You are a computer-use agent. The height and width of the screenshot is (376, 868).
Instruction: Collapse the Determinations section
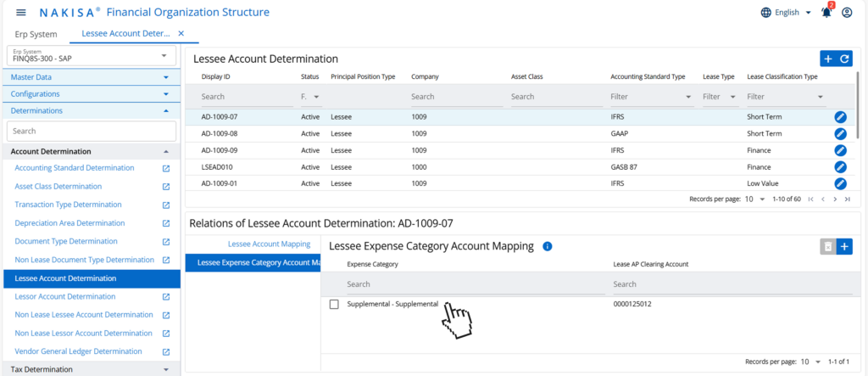(92, 111)
